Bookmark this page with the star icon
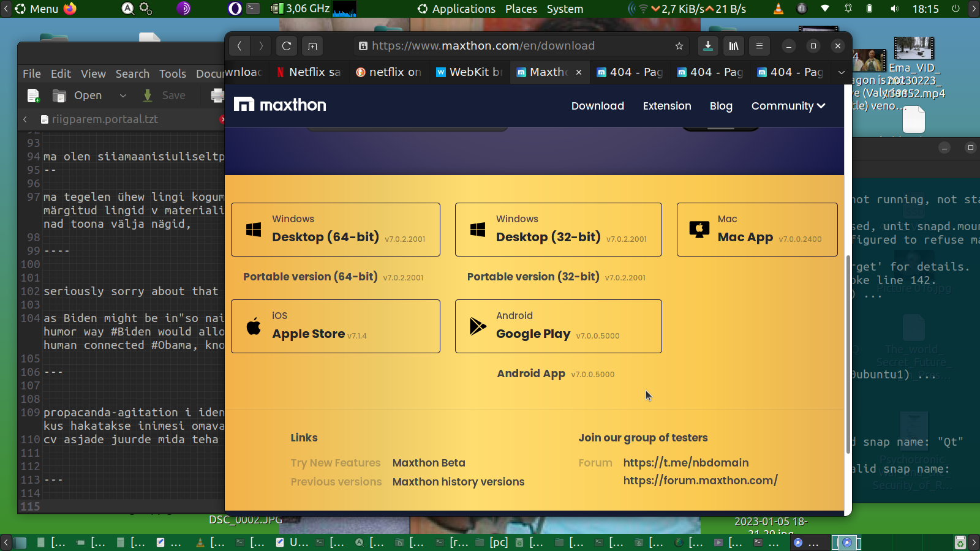The height and width of the screenshot is (551, 980). pos(679,46)
